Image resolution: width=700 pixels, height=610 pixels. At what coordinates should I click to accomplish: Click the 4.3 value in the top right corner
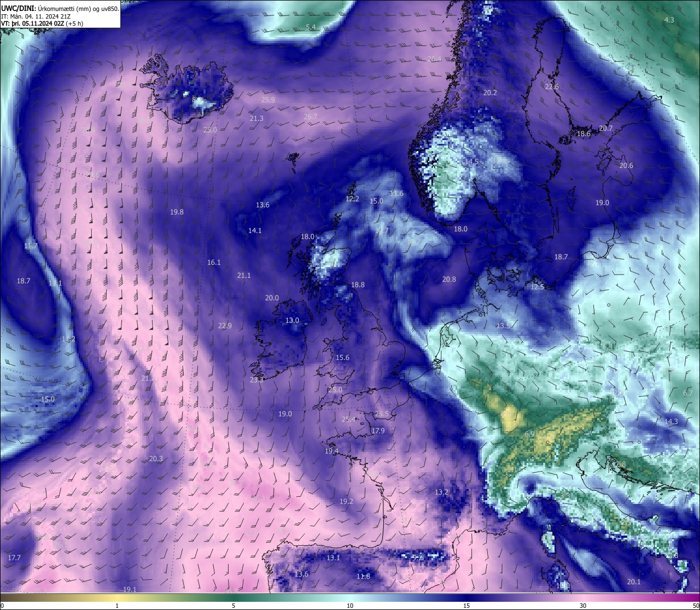pos(669,20)
